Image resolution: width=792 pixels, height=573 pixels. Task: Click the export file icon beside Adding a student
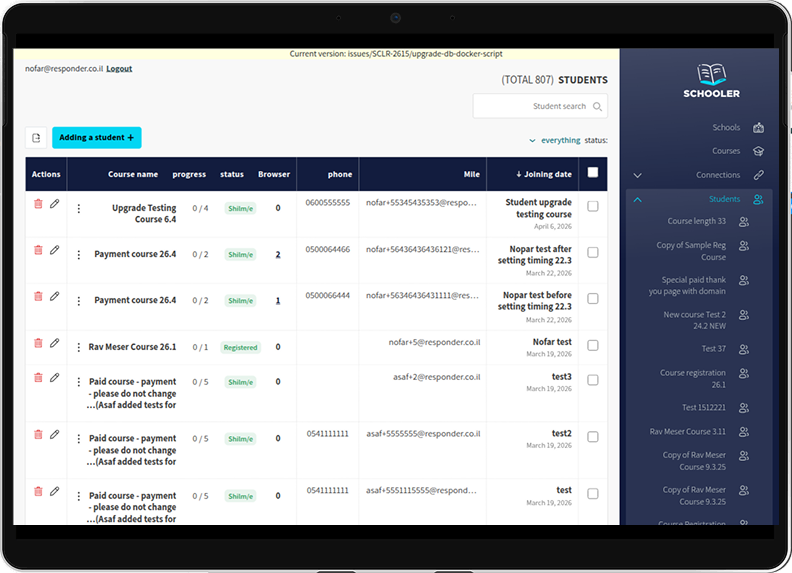[36, 138]
